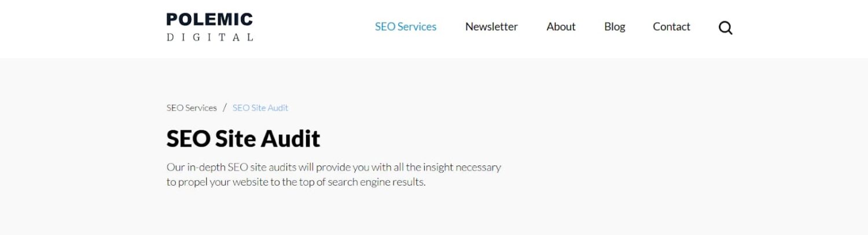
Task: Click the slash separator in the breadcrumb
Action: tap(225, 108)
